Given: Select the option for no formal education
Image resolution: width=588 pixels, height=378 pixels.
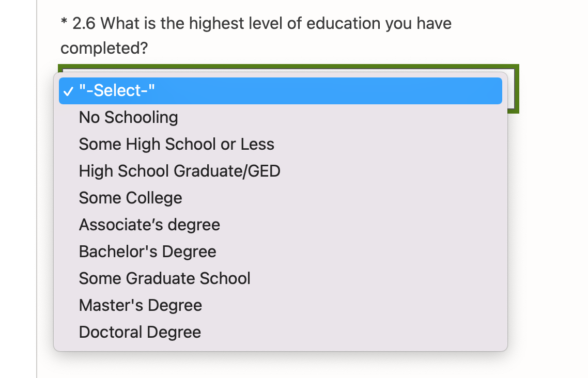Looking at the screenshot, I should click(x=128, y=118).
